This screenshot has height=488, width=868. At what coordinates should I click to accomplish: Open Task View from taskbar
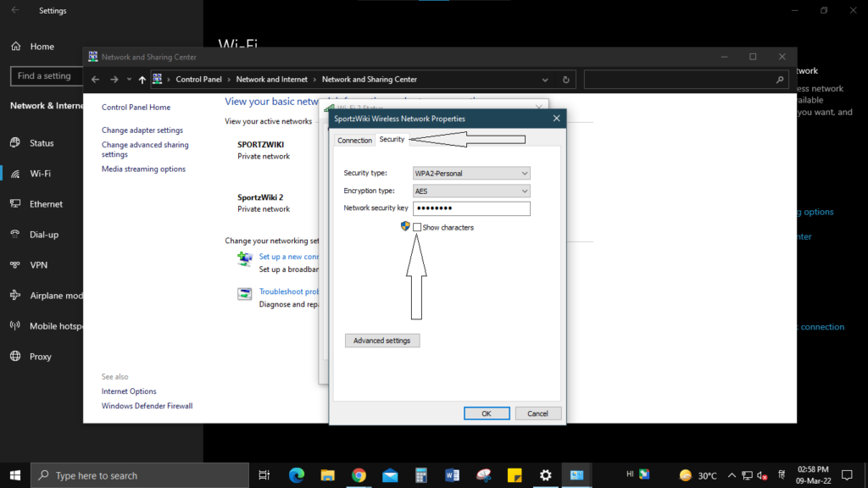pyautogui.click(x=264, y=475)
